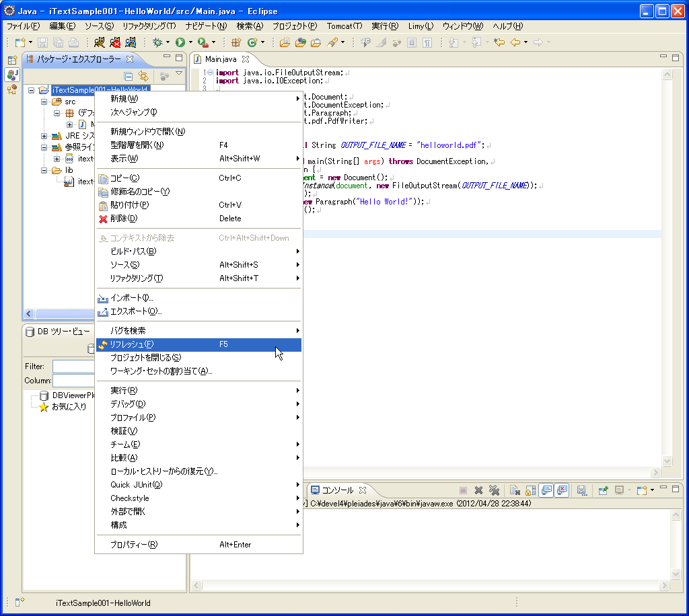Click the Pin Console icon
689x616 pixels.
pyautogui.click(x=603, y=490)
